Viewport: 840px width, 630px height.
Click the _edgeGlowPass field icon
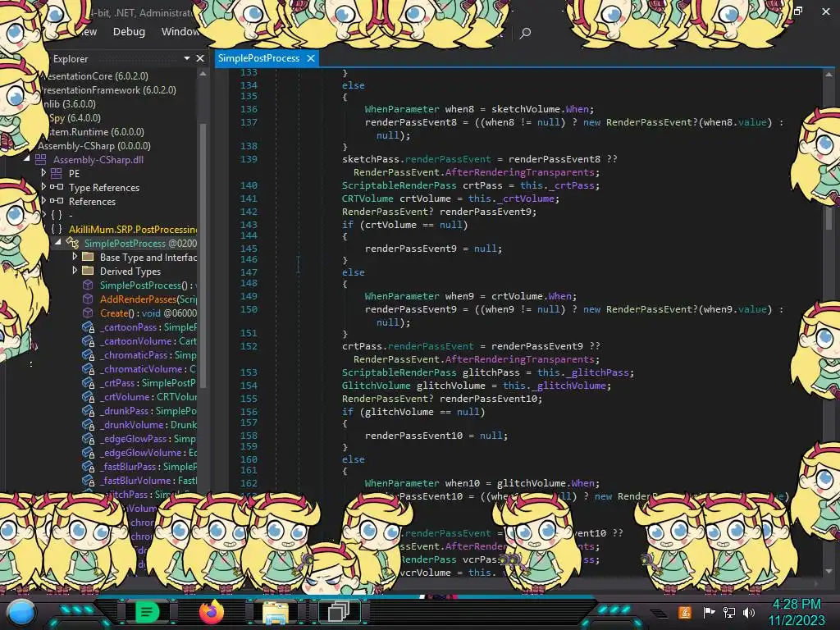[88, 438]
